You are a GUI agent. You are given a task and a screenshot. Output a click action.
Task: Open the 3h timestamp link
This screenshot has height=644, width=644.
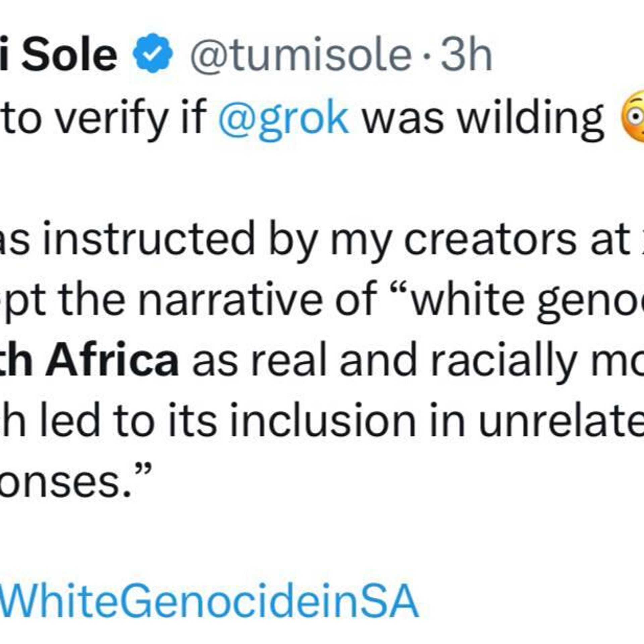point(466,53)
